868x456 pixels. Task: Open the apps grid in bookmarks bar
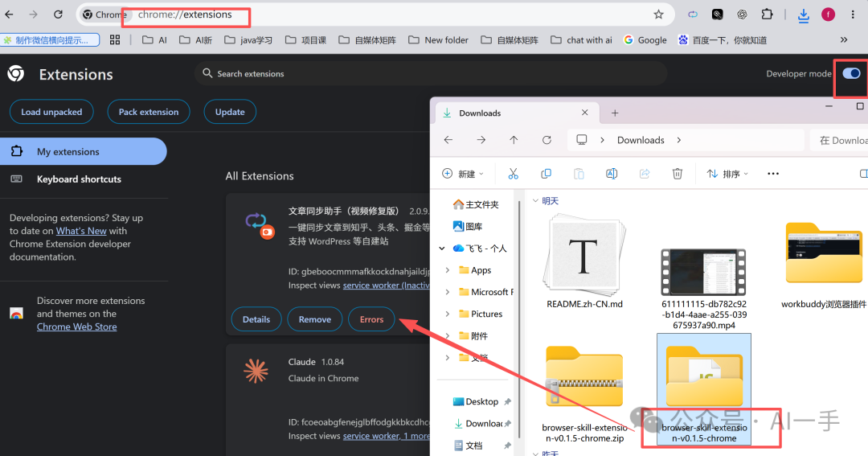tap(115, 40)
